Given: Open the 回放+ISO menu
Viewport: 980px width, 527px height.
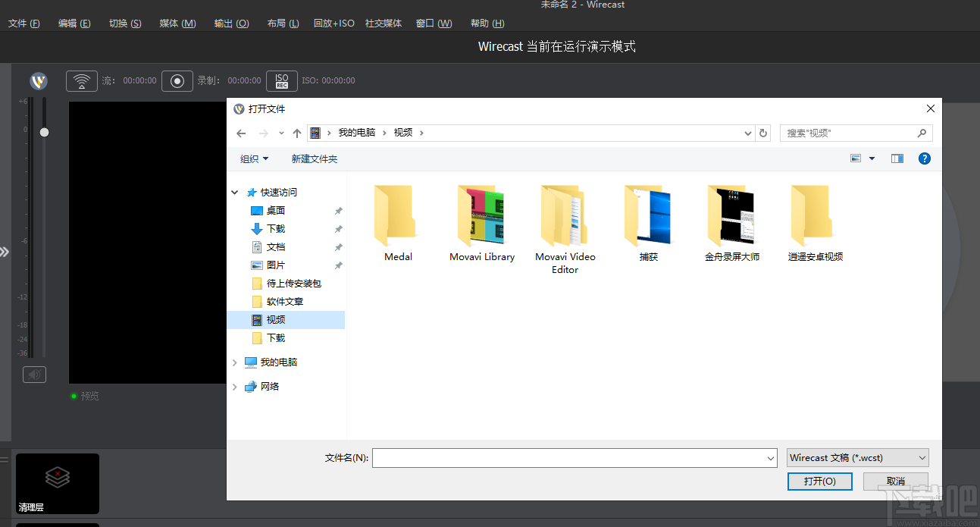Looking at the screenshot, I should click(x=333, y=23).
